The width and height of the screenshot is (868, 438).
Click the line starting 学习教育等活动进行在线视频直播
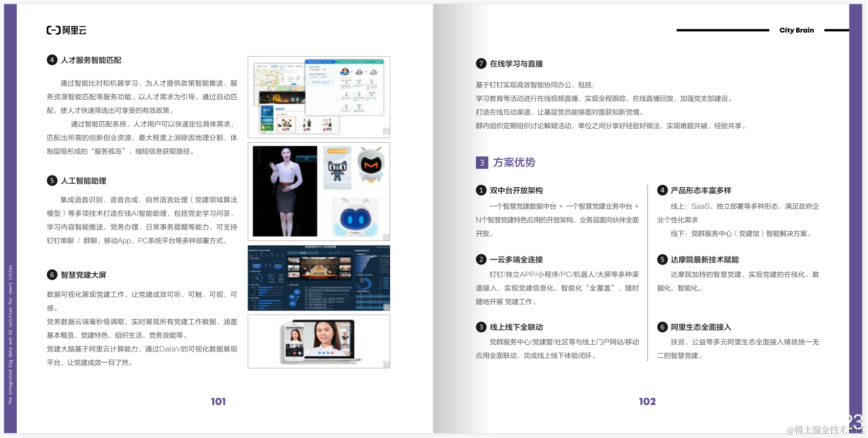(605, 99)
